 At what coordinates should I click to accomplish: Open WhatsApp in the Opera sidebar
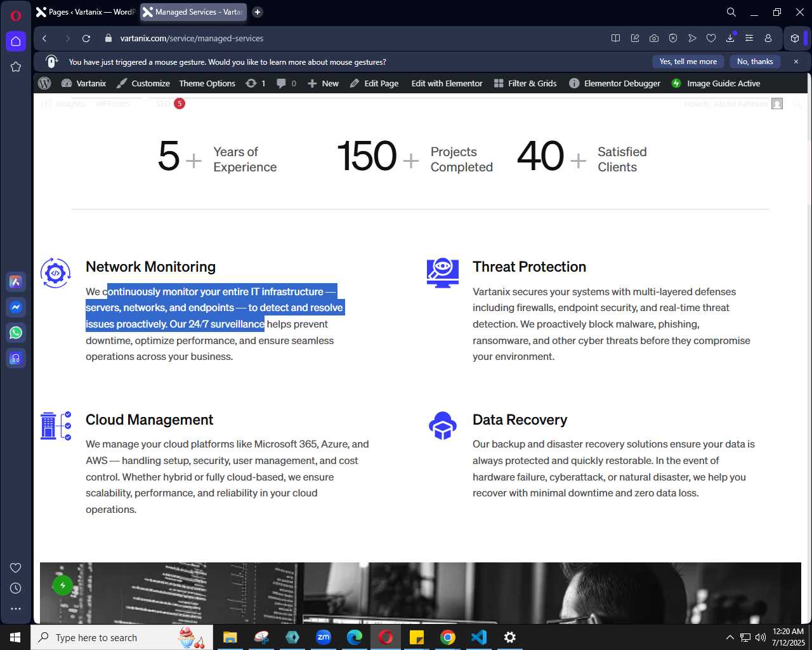click(x=16, y=333)
